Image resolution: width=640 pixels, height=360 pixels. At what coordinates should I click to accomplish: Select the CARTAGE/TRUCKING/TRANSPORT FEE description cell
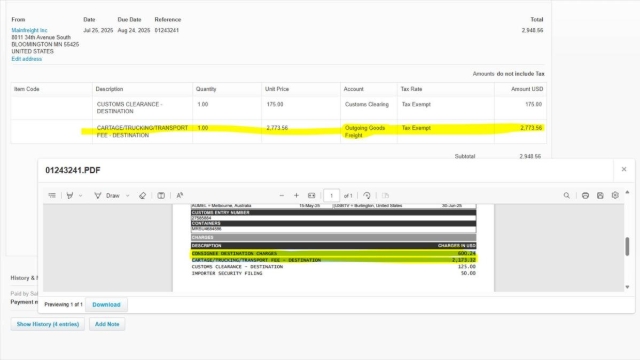pyautogui.click(x=142, y=131)
